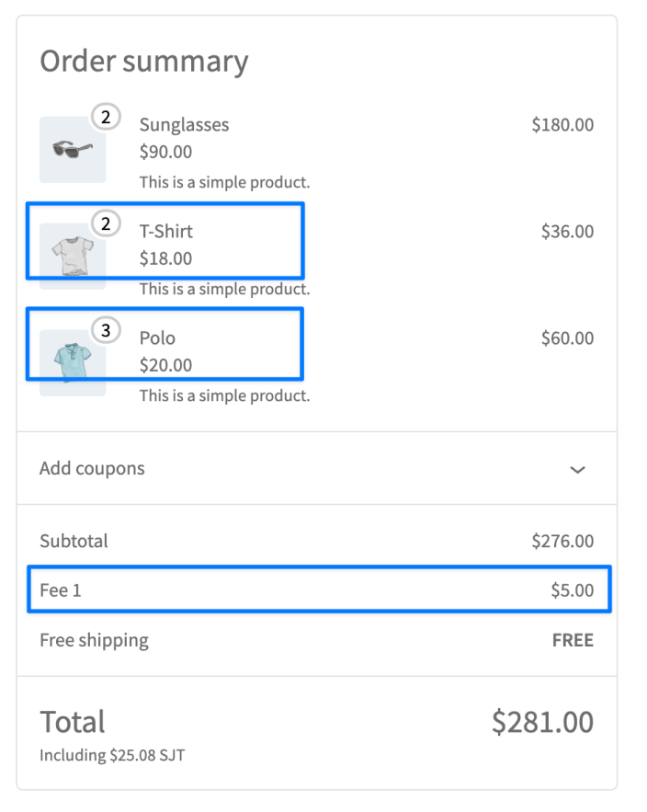Image resolution: width=647 pixels, height=812 pixels.
Task: Click the $36.00 T-Shirt line total
Action: click(x=567, y=231)
